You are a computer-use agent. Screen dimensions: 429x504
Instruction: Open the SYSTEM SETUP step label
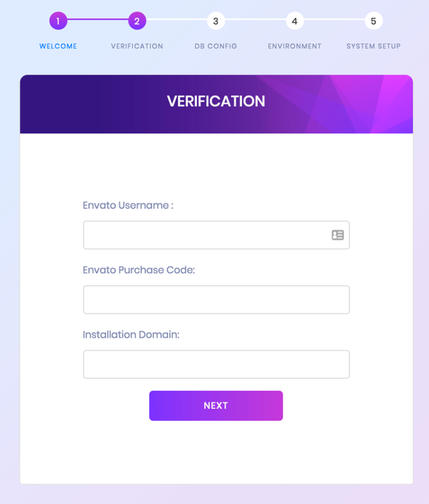373,46
